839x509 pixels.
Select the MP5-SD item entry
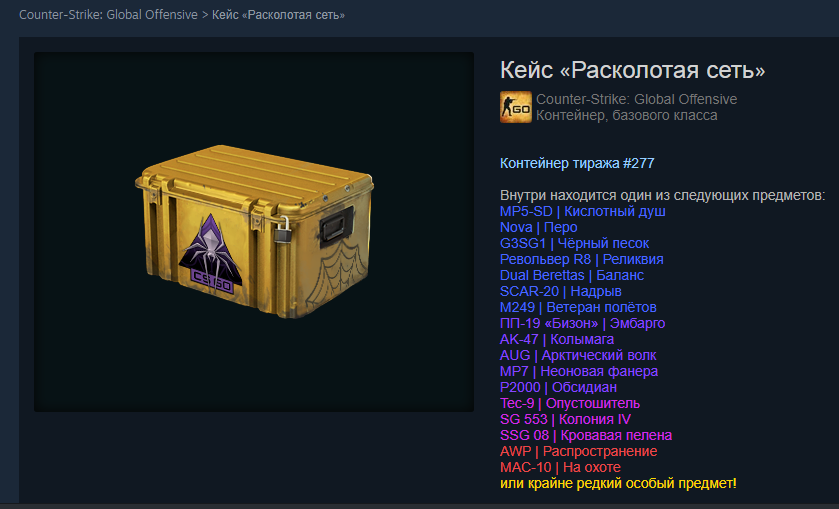click(583, 211)
